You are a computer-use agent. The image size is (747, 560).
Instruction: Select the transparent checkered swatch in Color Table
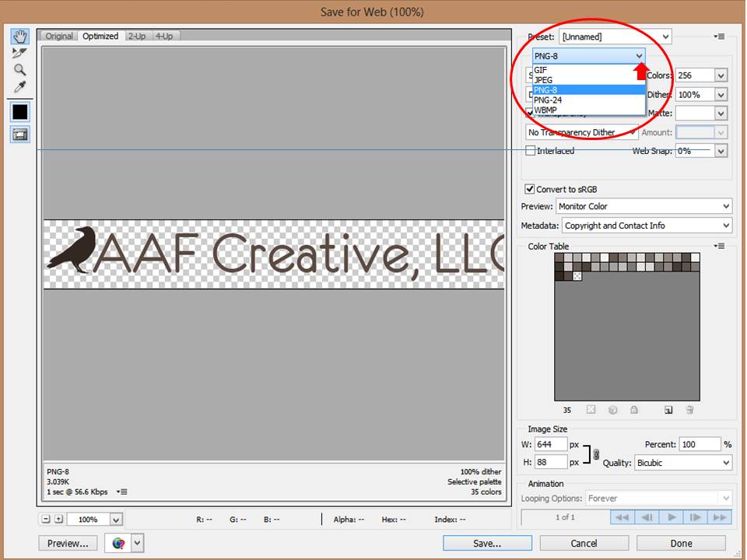[x=577, y=275]
